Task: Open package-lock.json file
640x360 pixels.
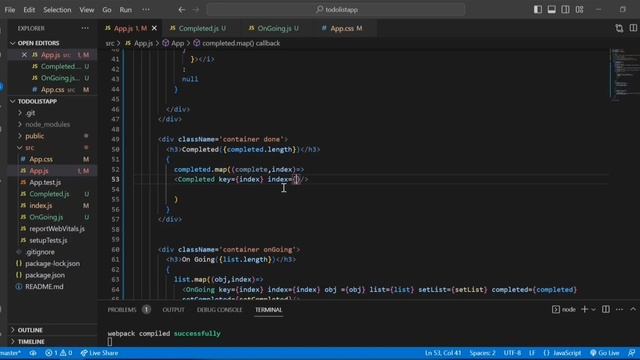Action: pyautogui.click(x=52, y=264)
